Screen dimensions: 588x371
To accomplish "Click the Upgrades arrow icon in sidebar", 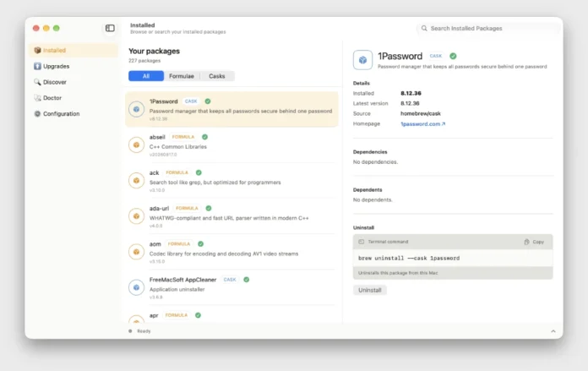I will point(37,66).
